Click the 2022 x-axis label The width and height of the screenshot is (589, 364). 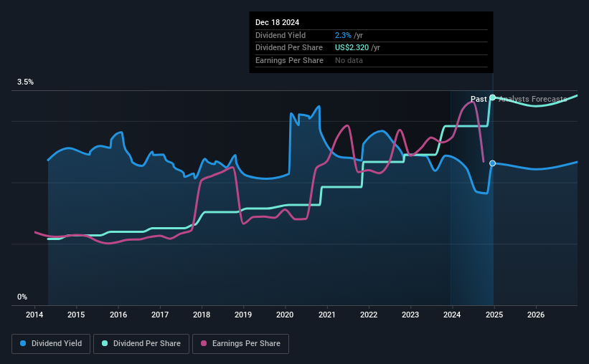point(369,315)
